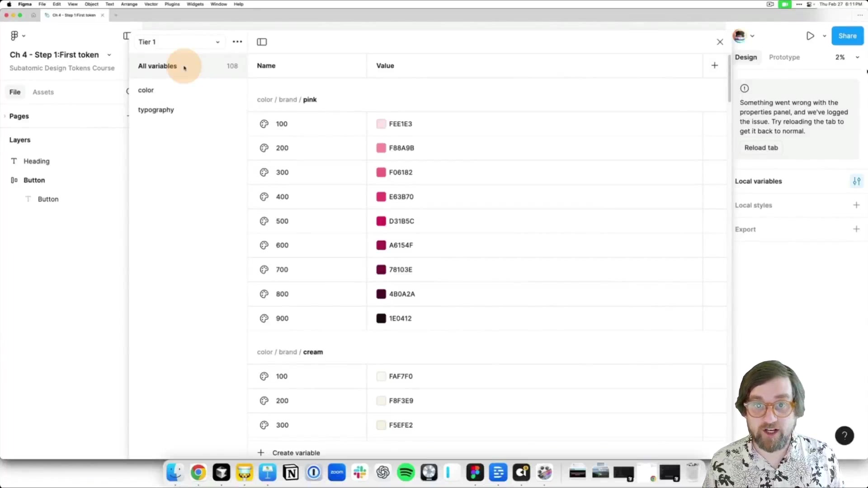Click the Share button

point(847,36)
